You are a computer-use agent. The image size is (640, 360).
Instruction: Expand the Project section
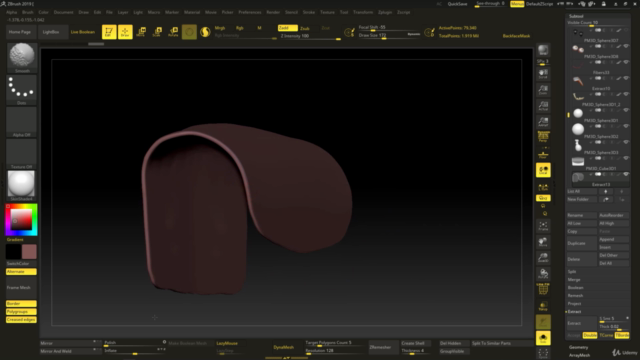[574, 304]
